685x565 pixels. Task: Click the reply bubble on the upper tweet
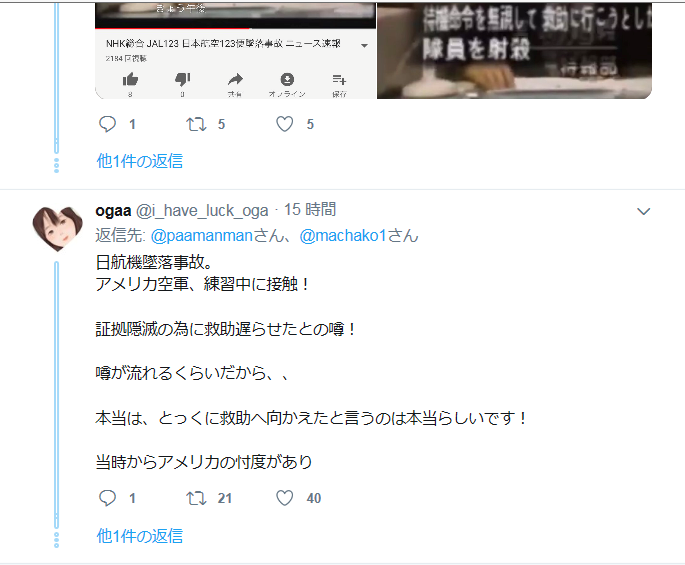point(107,124)
